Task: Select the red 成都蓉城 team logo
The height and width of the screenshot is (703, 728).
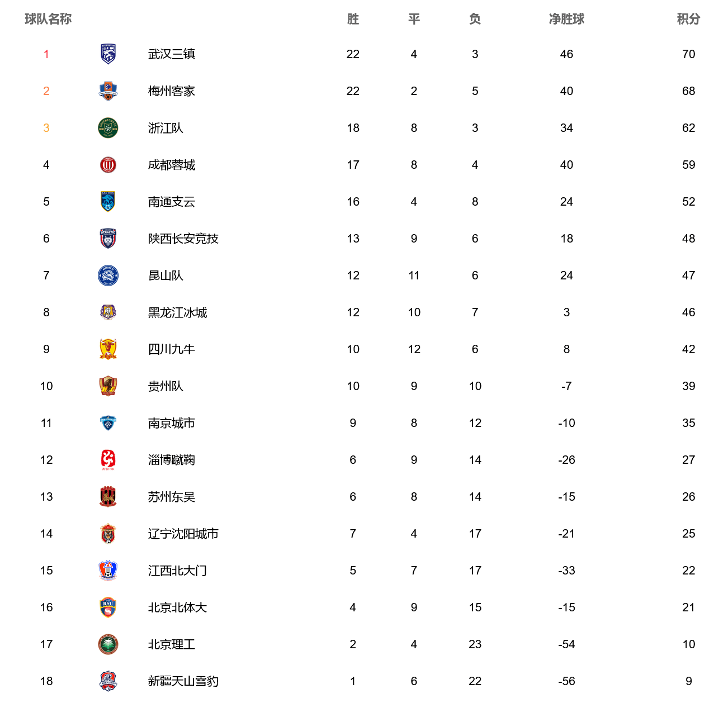Action: pyautogui.click(x=108, y=165)
